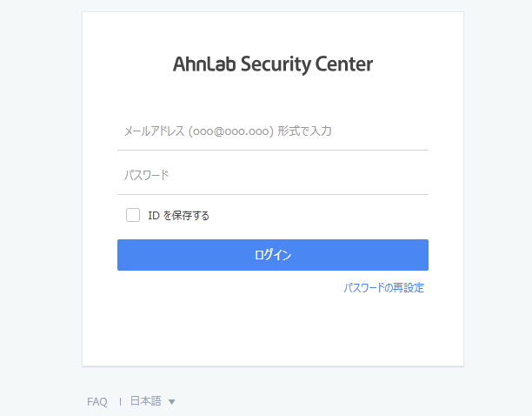Screen dimensions: 532x416
Task: Click the blue ログイン button
Action: (x=273, y=255)
